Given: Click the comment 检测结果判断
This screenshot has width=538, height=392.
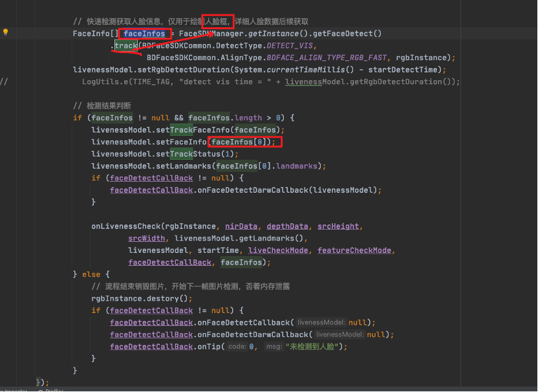Looking at the screenshot, I should coord(102,105).
